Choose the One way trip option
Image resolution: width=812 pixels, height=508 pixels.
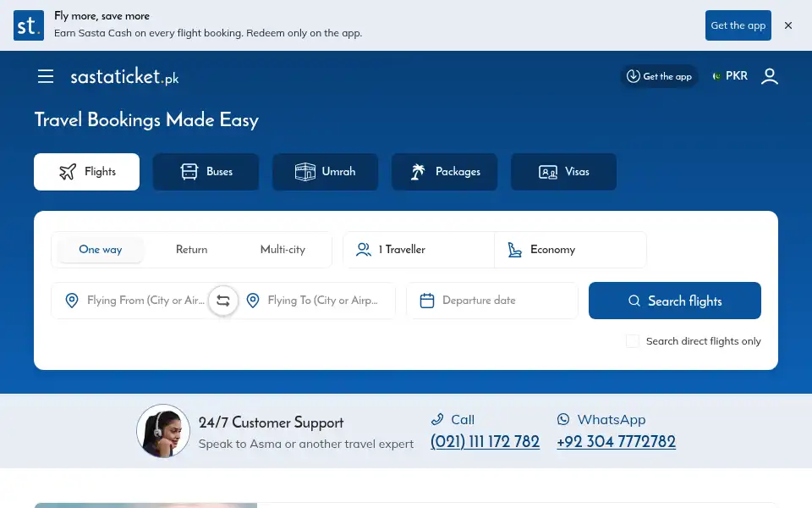pyautogui.click(x=101, y=249)
